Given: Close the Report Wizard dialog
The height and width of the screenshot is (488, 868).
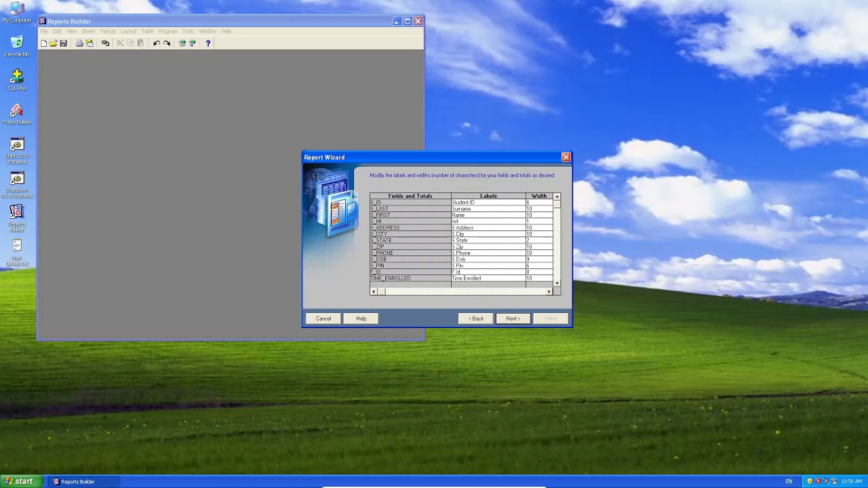Looking at the screenshot, I should [x=566, y=157].
